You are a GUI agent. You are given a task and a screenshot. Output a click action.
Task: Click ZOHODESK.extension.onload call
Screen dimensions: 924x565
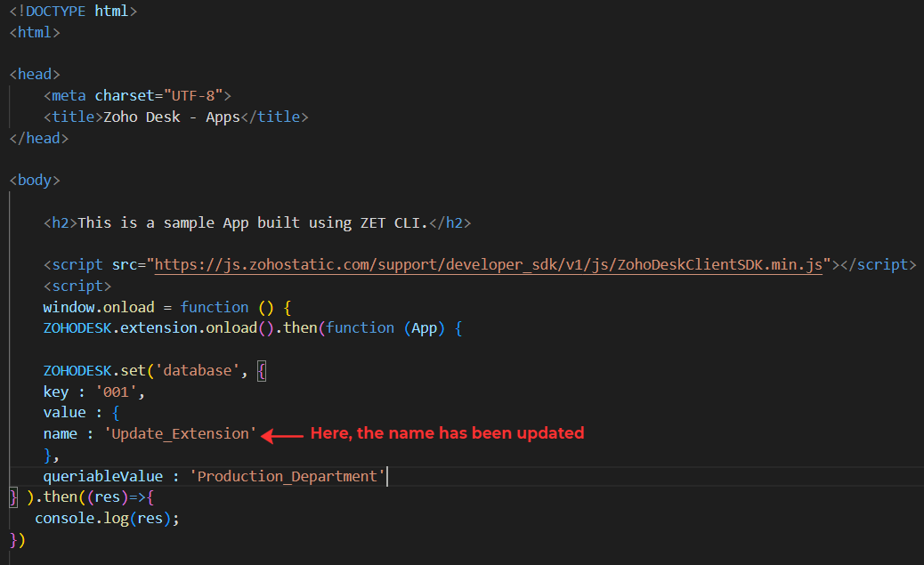pos(159,328)
